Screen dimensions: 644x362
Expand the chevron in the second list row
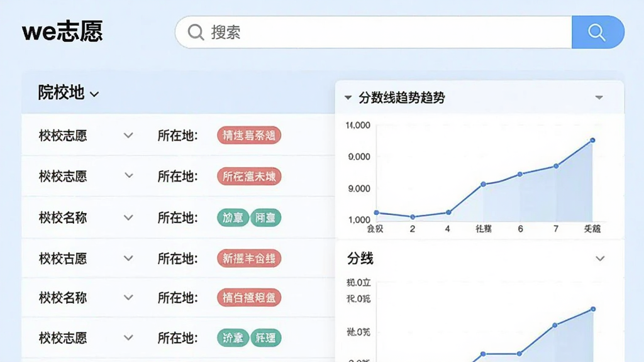pyautogui.click(x=128, y=176)
